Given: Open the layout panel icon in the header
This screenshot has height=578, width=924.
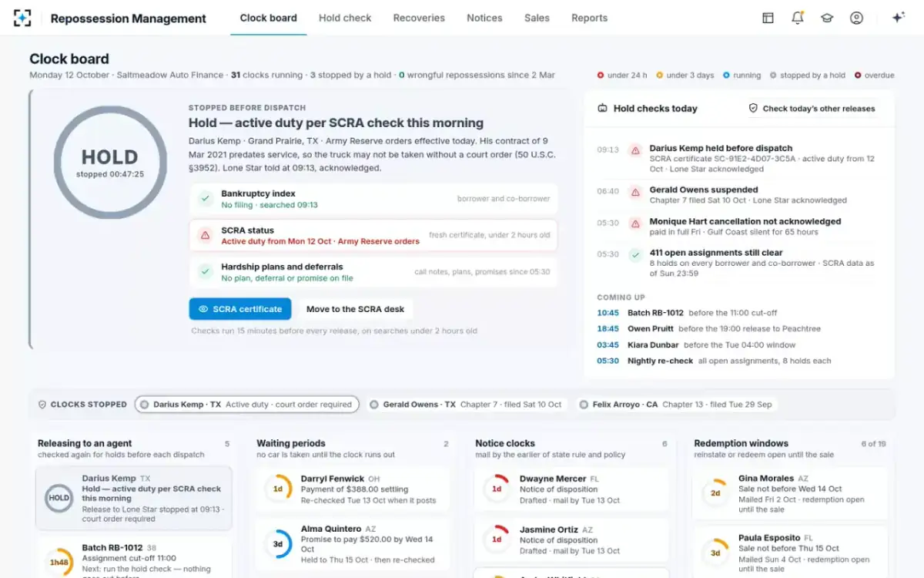Looking at the screenshot, I should click(x=768, y=18).
